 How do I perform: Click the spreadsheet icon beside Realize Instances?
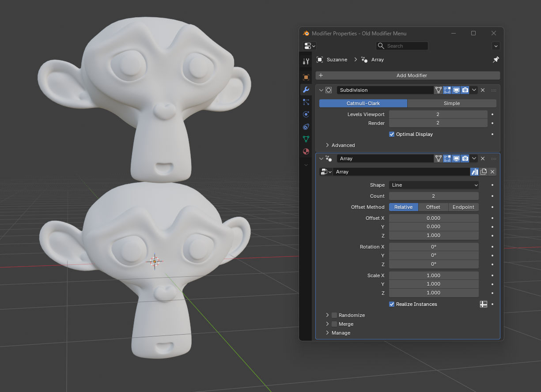pos(484,304)
